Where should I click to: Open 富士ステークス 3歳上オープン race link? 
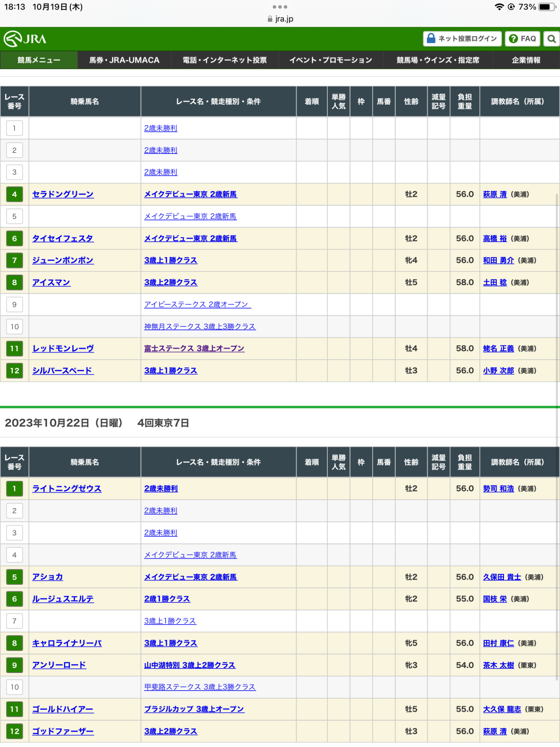pyautogui.click(x=194, y=348)
